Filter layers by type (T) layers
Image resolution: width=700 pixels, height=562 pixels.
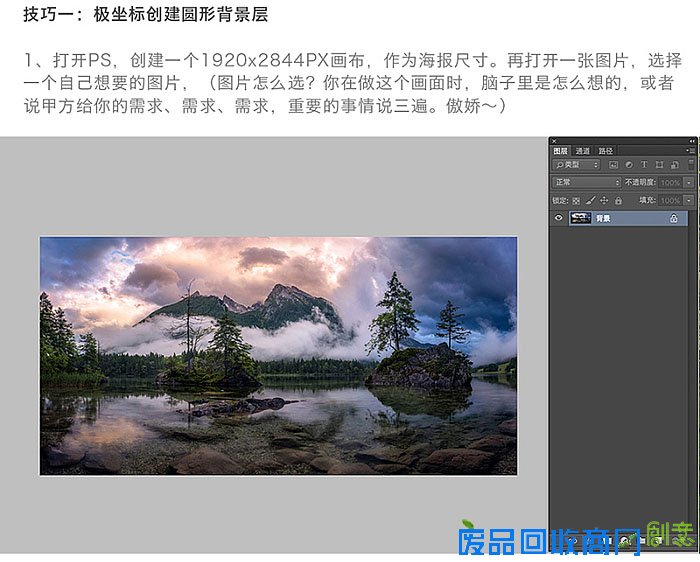(644, 165)
